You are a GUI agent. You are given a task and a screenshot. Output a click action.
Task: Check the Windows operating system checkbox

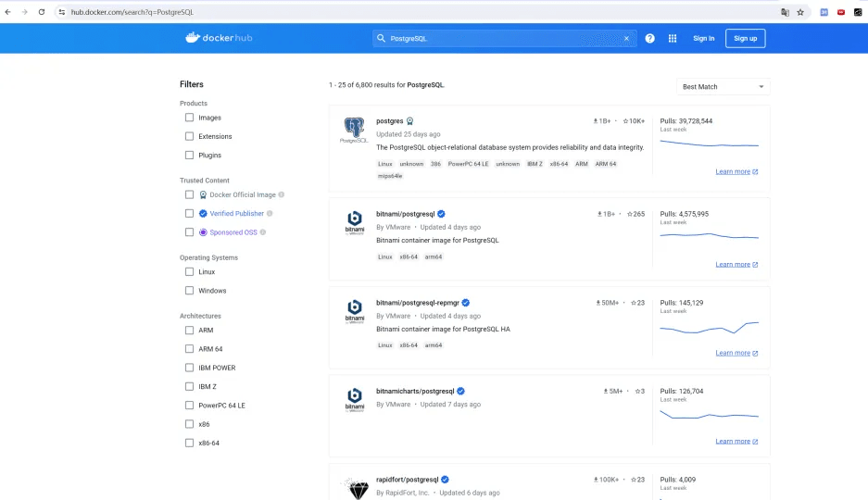pos(189,291)
